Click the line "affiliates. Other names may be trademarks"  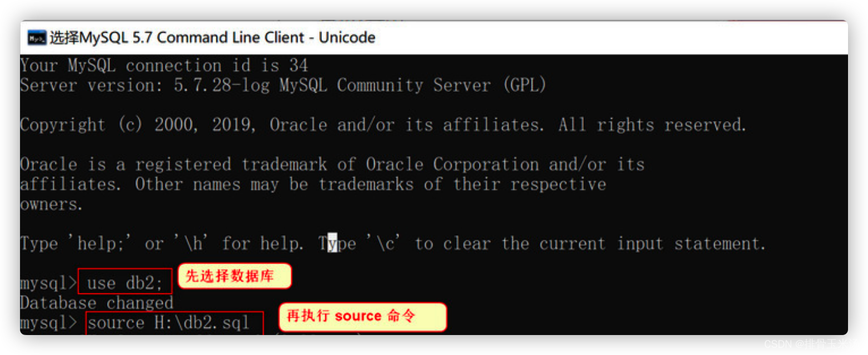[x=313, y=184]
